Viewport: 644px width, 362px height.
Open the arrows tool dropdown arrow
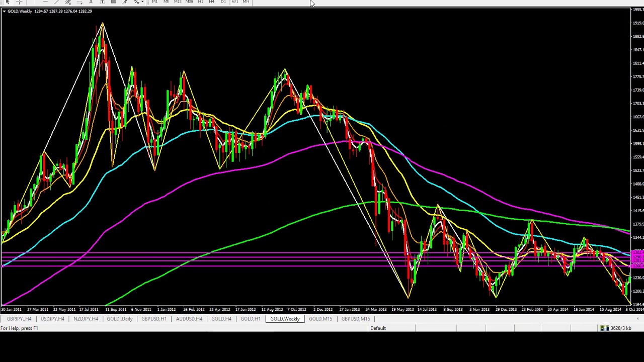point(142,2)
